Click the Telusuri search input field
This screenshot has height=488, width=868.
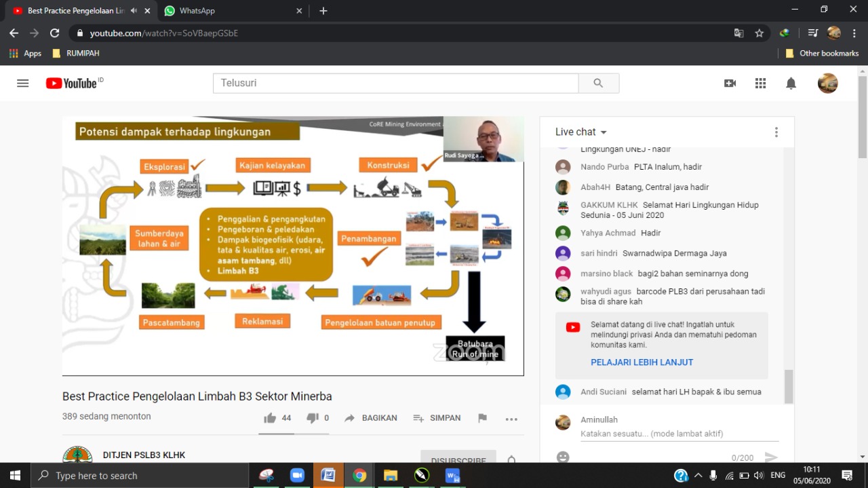pos(396,83)
